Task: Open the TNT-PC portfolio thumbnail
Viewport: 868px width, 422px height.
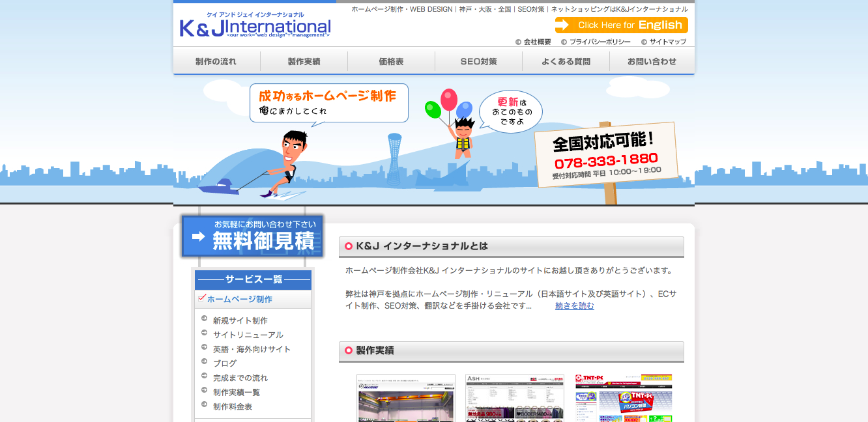Action: click(x=624, y=398)
